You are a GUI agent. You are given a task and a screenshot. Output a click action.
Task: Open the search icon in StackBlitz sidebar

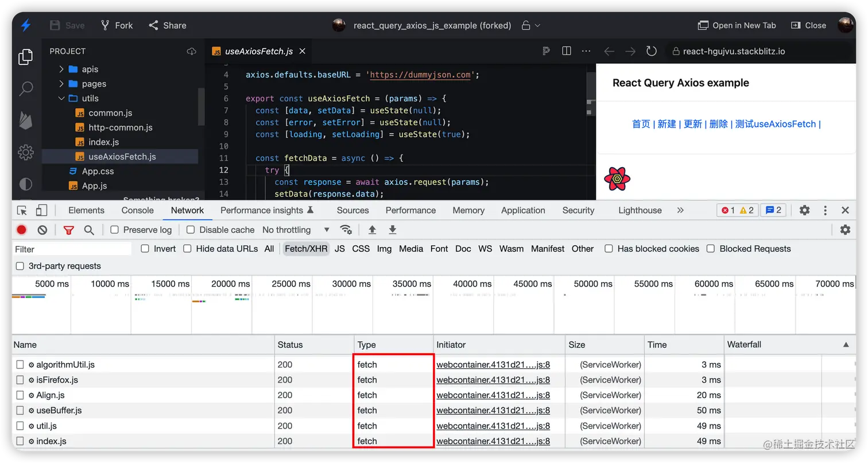click(26, 88)
